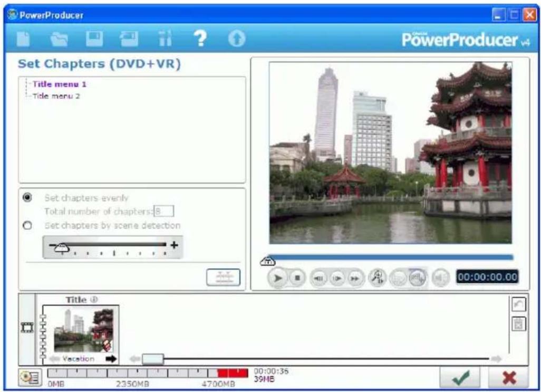Click the Set Chapters (DVD+VR) heading
Viewport: 541px width, 392px height.
coord(99,64)
